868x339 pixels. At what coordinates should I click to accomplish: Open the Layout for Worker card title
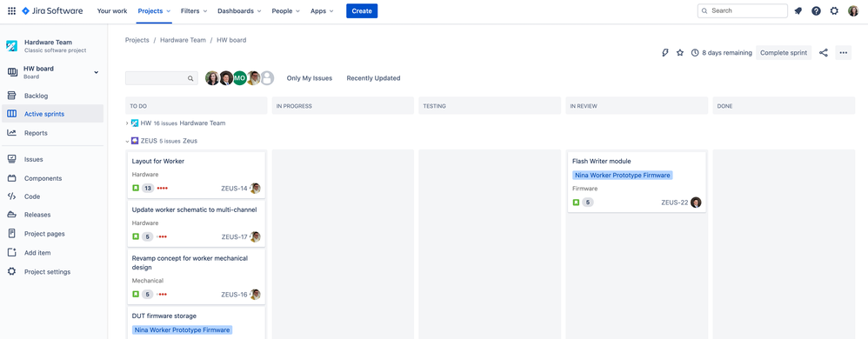pos(157,162)
